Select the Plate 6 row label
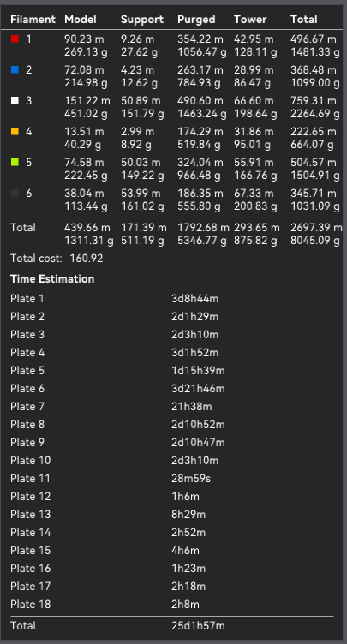This screenshot has height=644, width=347. (x=27, y=389)
